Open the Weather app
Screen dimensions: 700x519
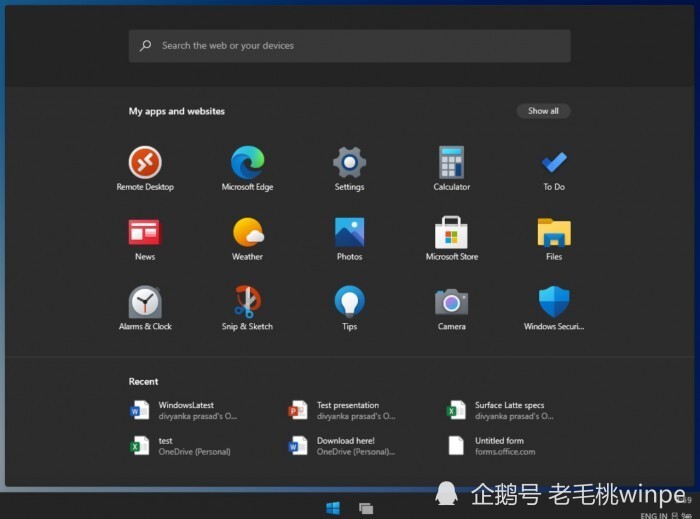(247, 239)
